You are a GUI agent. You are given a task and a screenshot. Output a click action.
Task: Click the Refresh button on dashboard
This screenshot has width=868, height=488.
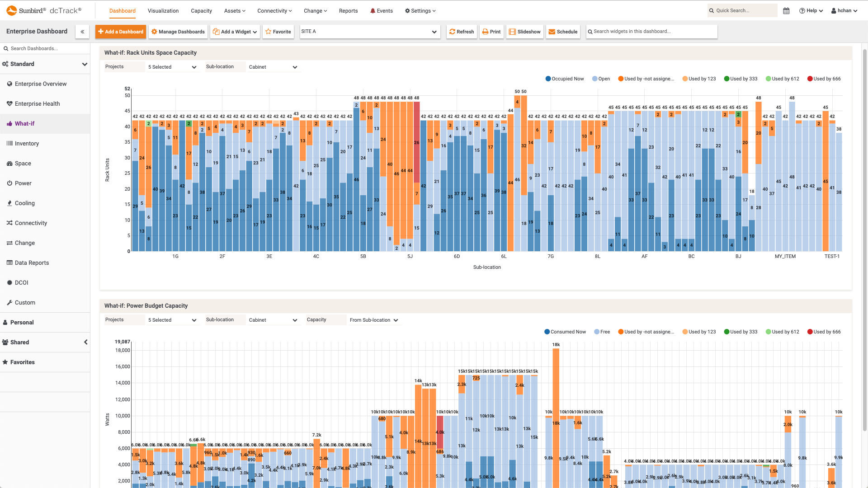(462, 31)
